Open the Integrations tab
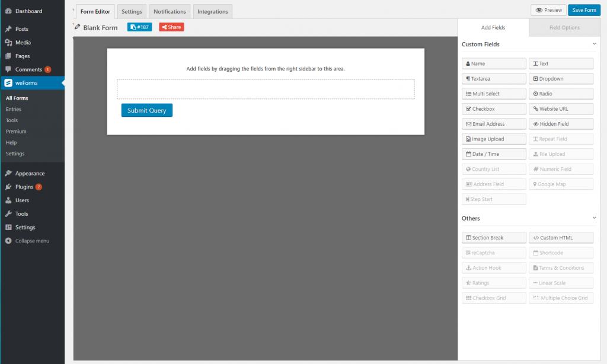The image size is (607, 364). [x=212, y=11]
